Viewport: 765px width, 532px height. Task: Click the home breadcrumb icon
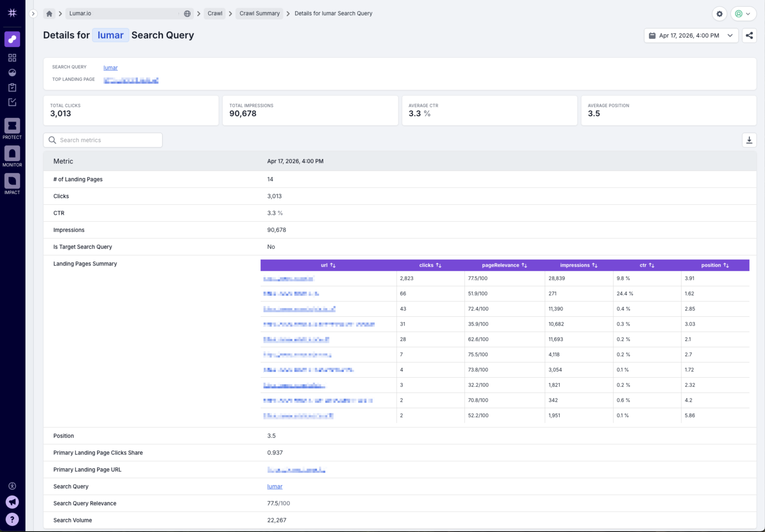49,14
